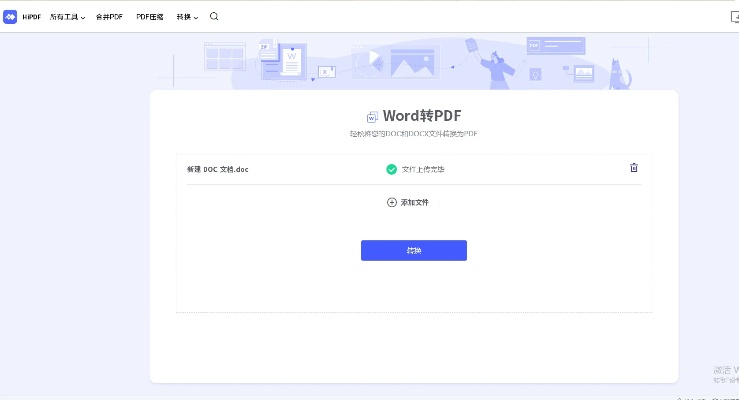
Task: Click the 添加文件 add file link
Action: (x=414, y=202)
